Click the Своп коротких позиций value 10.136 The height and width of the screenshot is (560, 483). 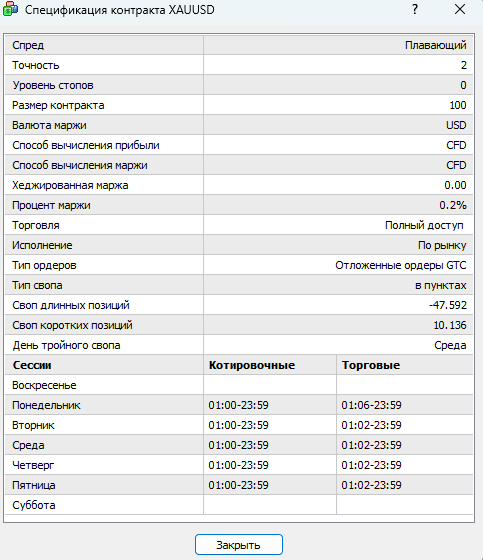450,325
